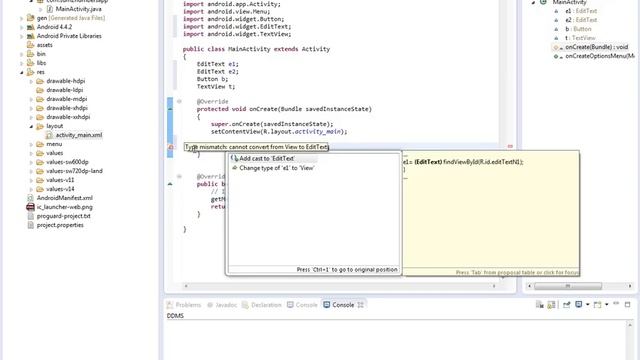Click the ic_launcher-web.png image icon
Viewport: 640px width, 360px height.
pos(30,207)
